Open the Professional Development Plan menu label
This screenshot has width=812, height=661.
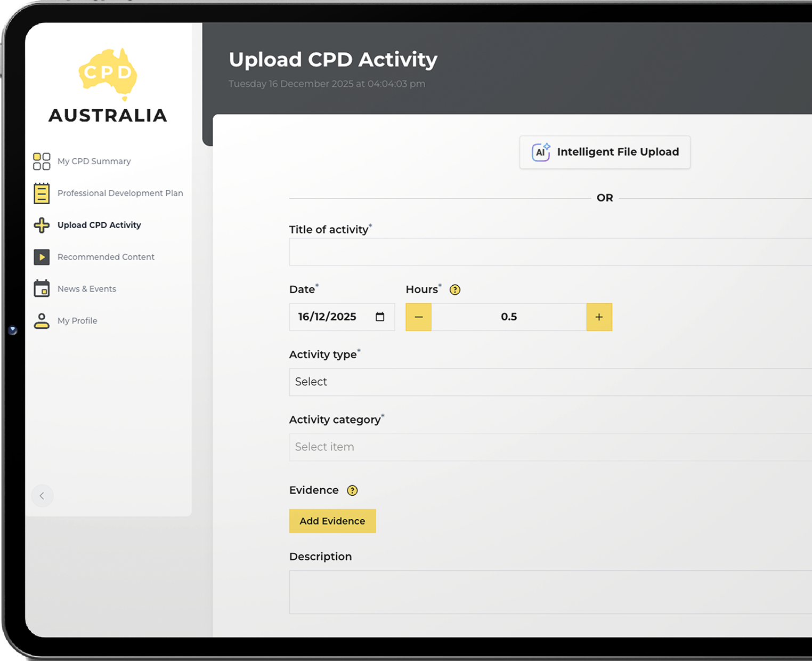[x=120, y=193]
